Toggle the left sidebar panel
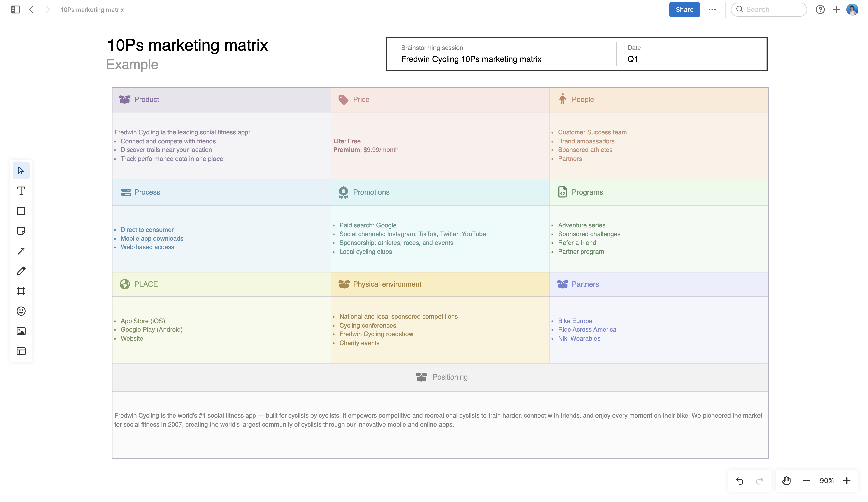The width and height of the screenshot is (868, 502). point(15,9)
